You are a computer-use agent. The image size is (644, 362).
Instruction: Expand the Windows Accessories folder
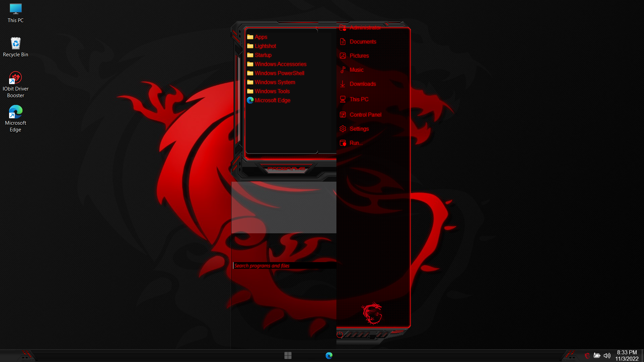280,64
